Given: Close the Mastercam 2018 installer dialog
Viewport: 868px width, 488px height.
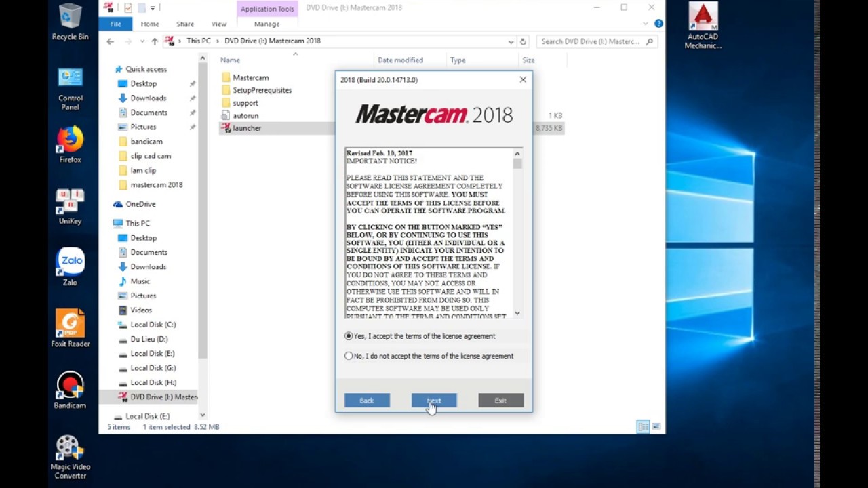Looking at the screenshot, I should pos(523,79).
